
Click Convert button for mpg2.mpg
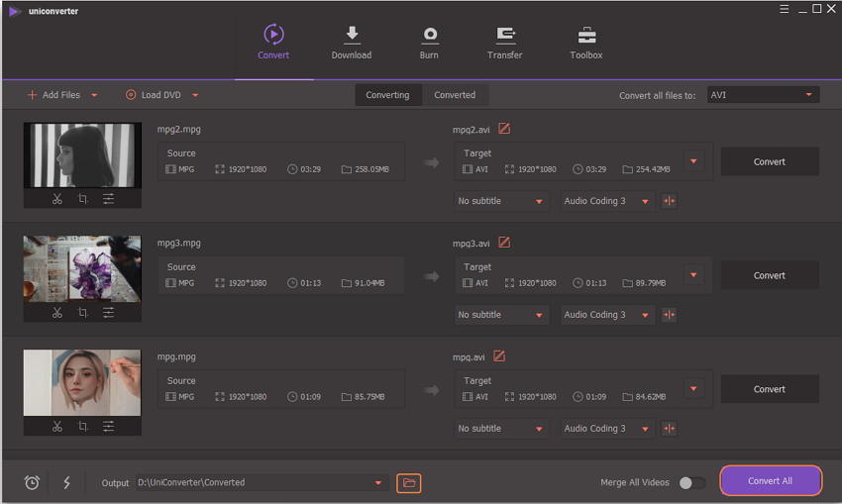(769, 161)
